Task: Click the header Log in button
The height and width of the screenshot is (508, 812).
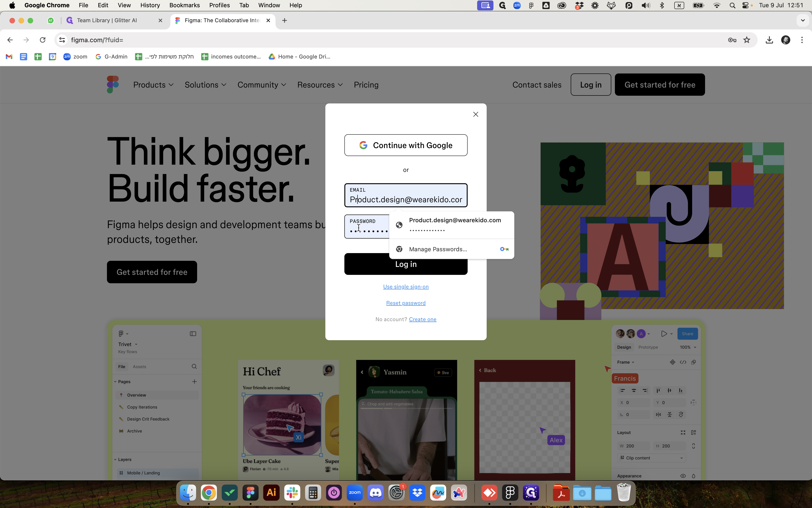Action: click(x=591, y=85)
